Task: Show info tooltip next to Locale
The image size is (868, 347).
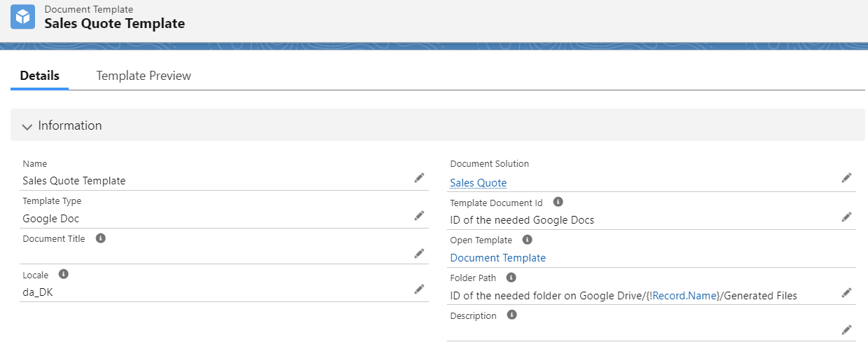Action: click(64, 274)
